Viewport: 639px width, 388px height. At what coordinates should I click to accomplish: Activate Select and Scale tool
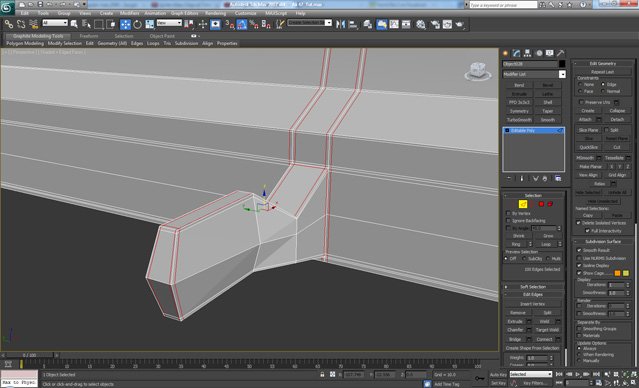[150, 24]
